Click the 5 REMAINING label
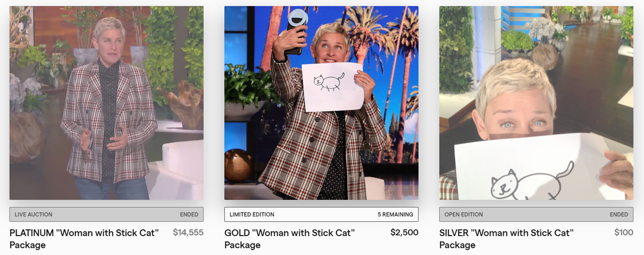 tap(395, 214)
